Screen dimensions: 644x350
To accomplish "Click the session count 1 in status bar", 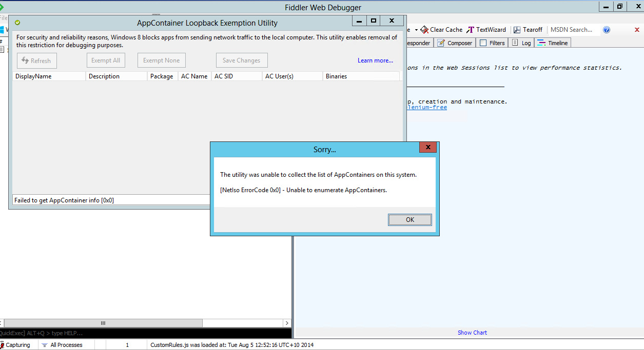I will coord(127,345).
